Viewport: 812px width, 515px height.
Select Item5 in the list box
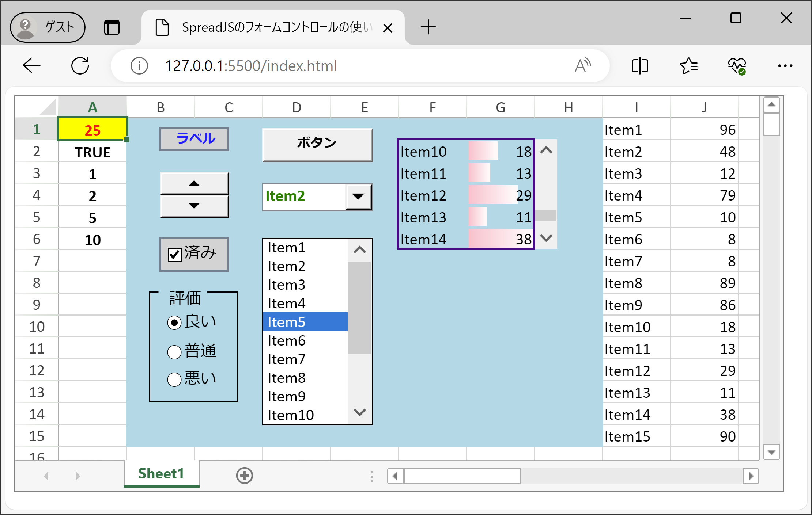click(305, 322)
